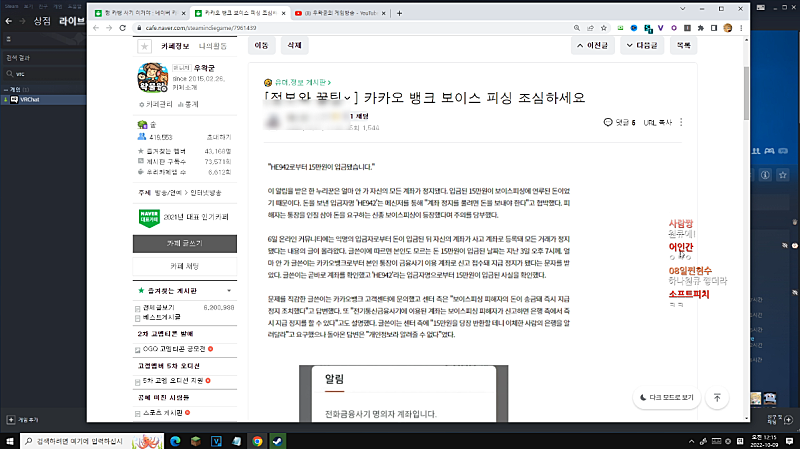
Task: Close the first Naver cafe tab
Action: point(184,13)
